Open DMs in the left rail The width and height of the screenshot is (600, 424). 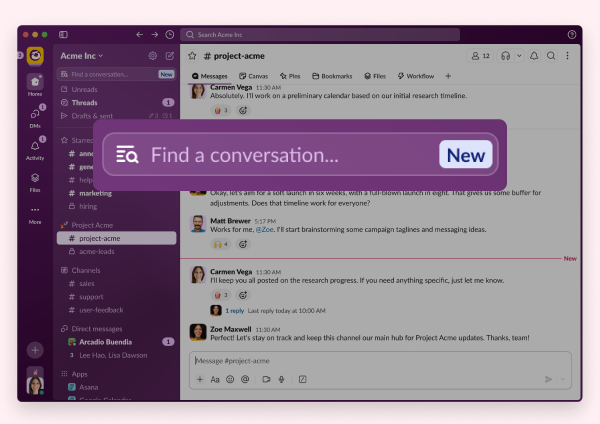pos(35,117)
